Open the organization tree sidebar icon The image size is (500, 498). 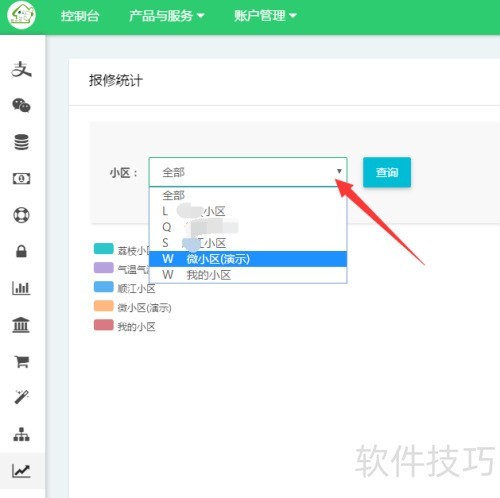[x=21, y=434]
